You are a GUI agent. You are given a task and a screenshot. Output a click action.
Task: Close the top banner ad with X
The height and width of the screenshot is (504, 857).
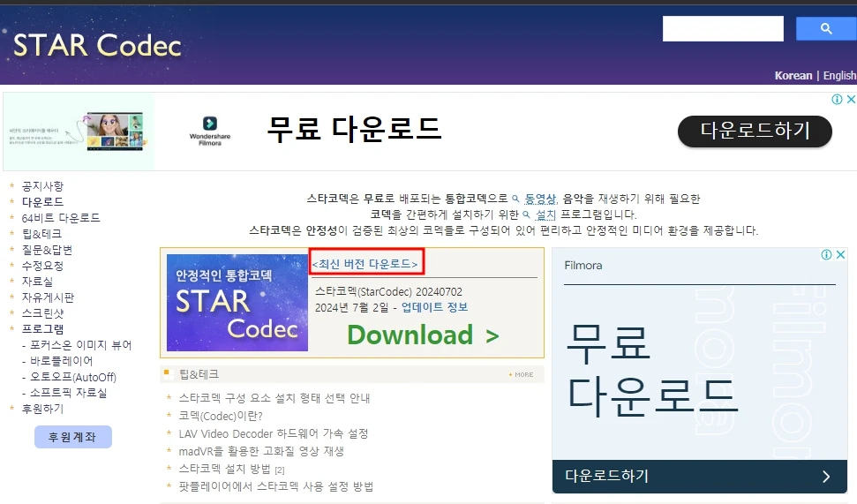point(851,100)
